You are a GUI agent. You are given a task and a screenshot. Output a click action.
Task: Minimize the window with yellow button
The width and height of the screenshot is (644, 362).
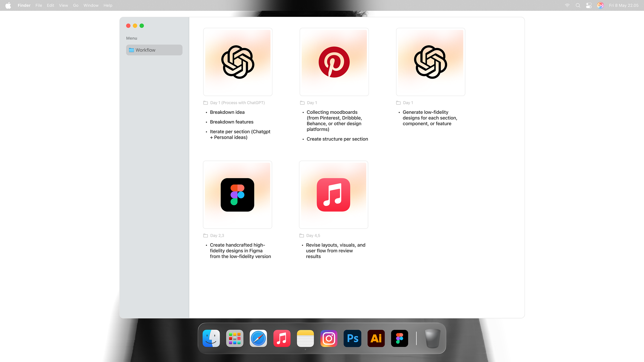tap(135, 25)
